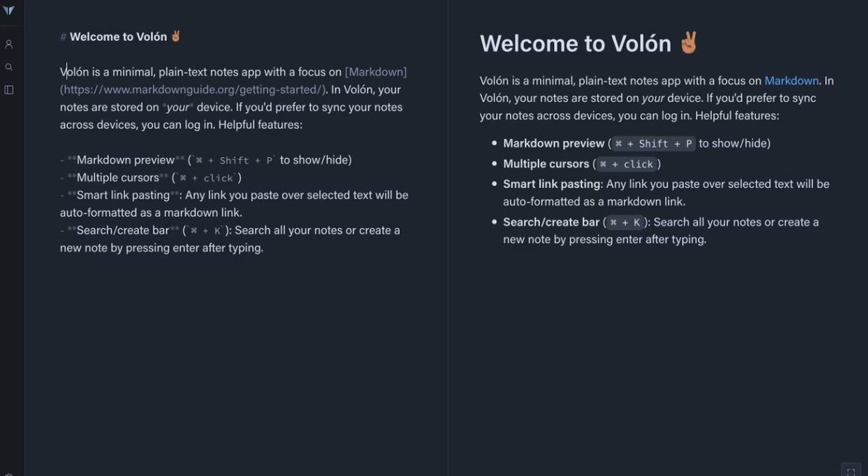Open the notes list panel icon in sidebar

tap(9, 89)
